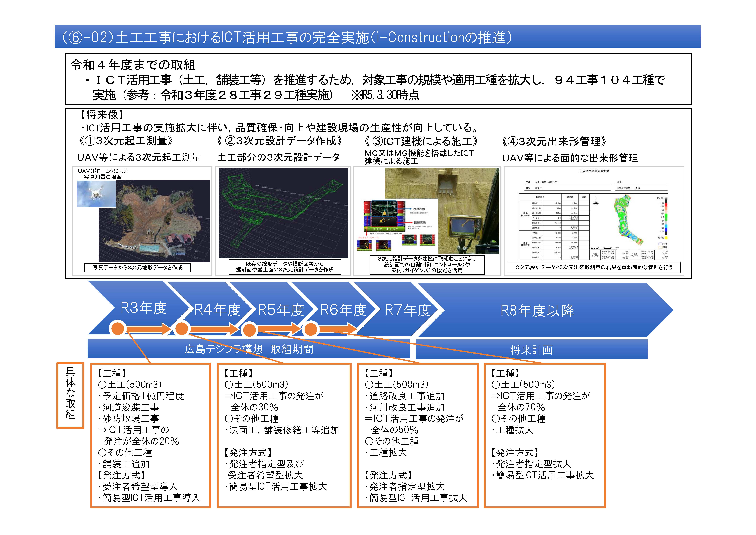This screenshot has width=756, height=535.
Task: Open the drone photo thumbnail
Action: 96,194
